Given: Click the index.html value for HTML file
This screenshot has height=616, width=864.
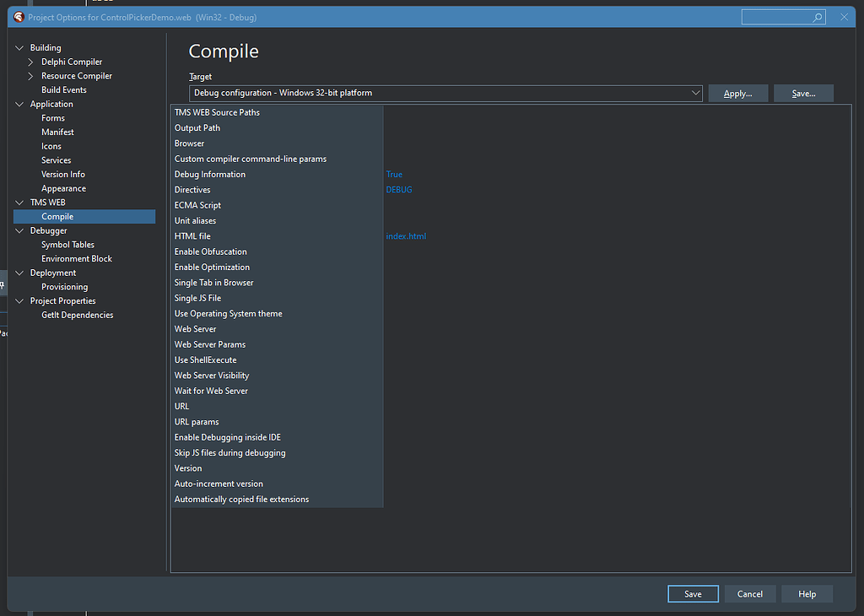Looking at the screenshot, I should click(x=406, y=235).
